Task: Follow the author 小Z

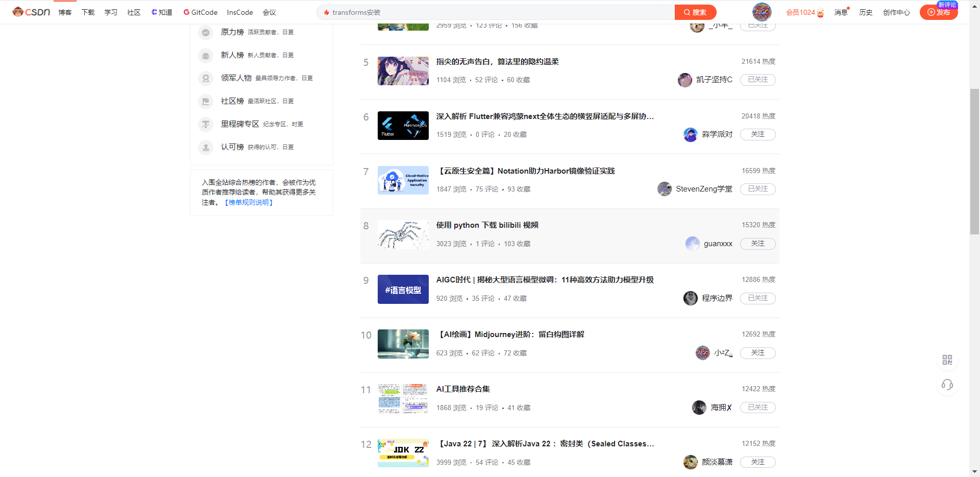Action: (x=758, y=353)
